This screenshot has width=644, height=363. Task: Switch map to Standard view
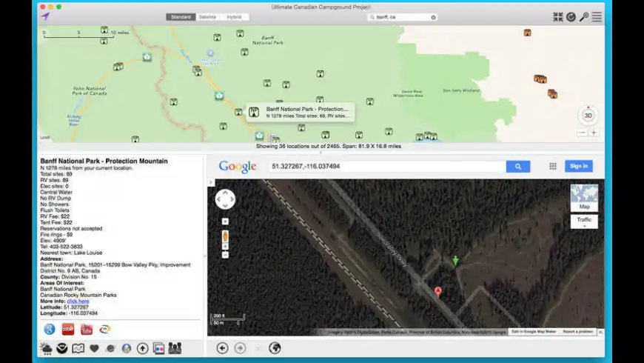(181, 17)
